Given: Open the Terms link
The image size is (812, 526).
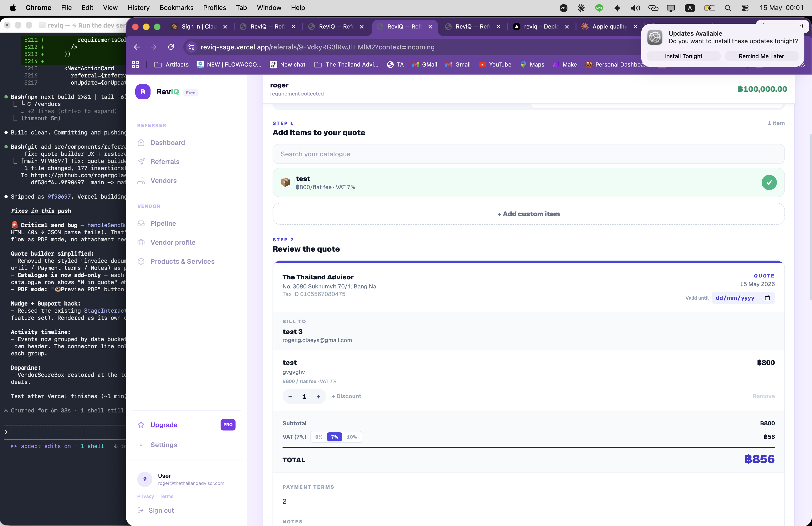Looking at the screenshot, I should (x=166, y=496).
